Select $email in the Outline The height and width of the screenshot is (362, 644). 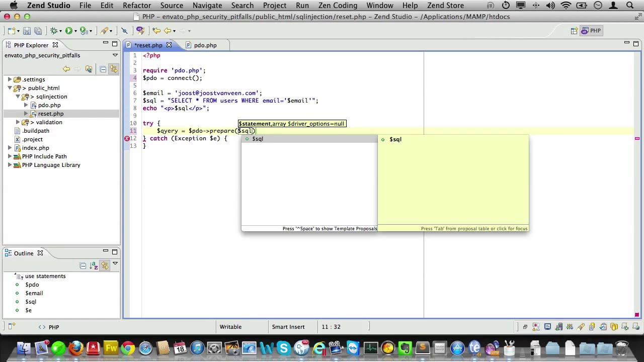click(x=34, y=293)
